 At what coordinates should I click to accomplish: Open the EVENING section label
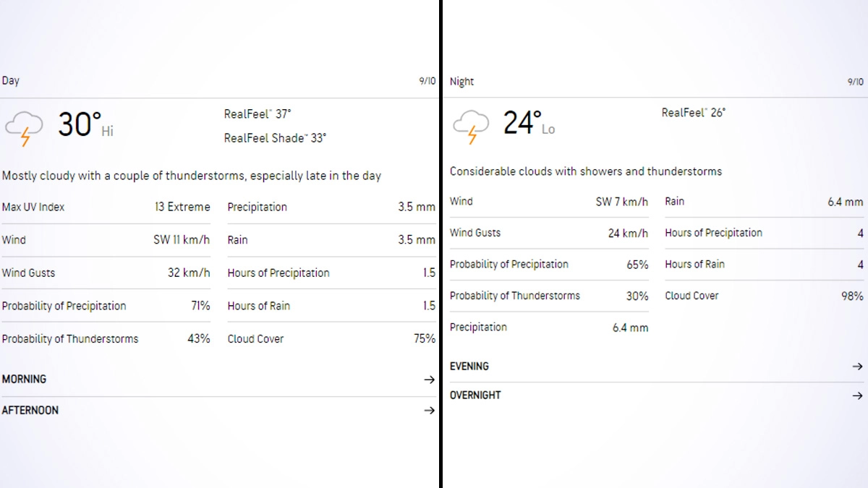click(469, 367)
